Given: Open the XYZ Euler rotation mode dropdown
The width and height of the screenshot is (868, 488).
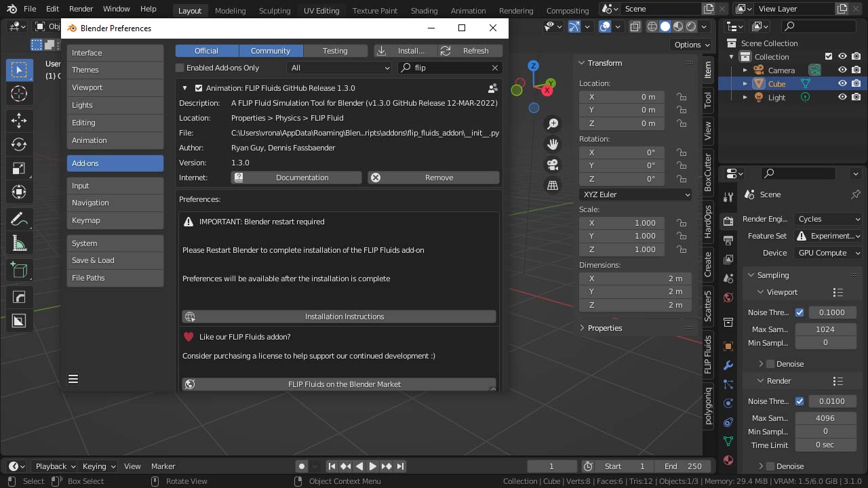Looking at the screenshot, I should 635,195.
